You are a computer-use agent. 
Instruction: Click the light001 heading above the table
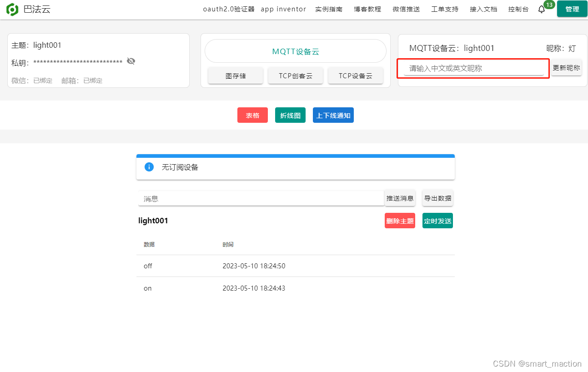[153, 221]
